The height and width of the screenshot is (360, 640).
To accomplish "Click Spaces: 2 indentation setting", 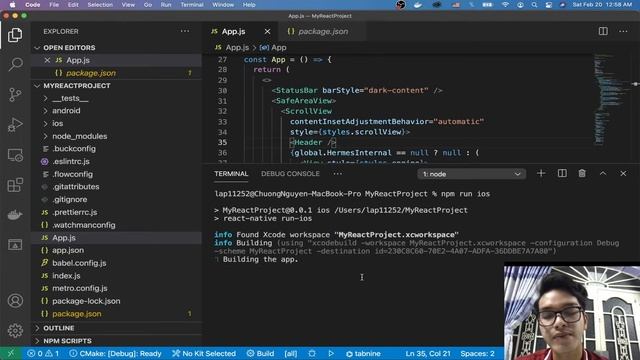I will (477, 353).
